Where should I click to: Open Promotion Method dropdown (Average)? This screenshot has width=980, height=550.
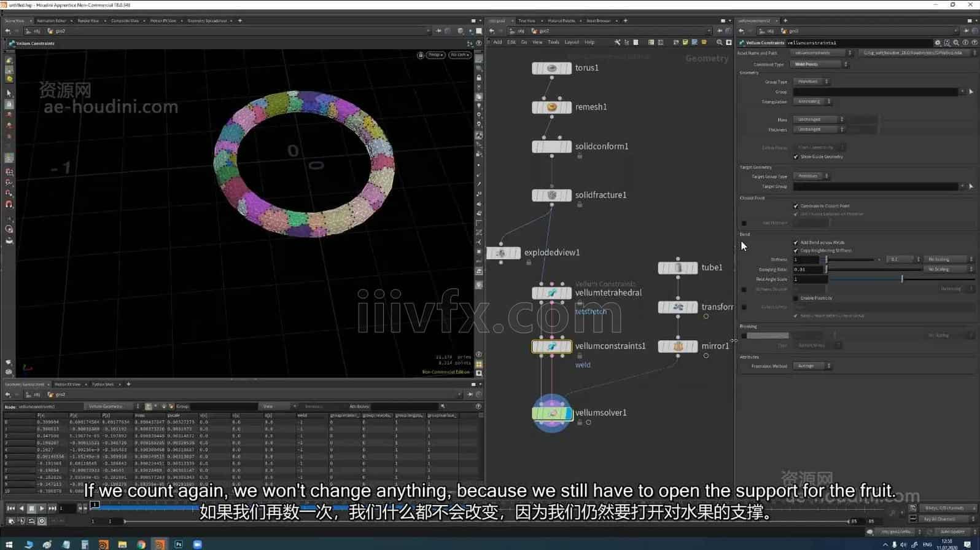[x=812, y=366]
